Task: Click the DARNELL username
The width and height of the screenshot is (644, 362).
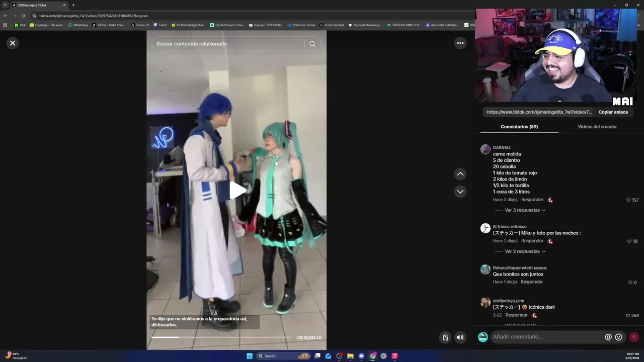Action: click(x=502, y=148)
